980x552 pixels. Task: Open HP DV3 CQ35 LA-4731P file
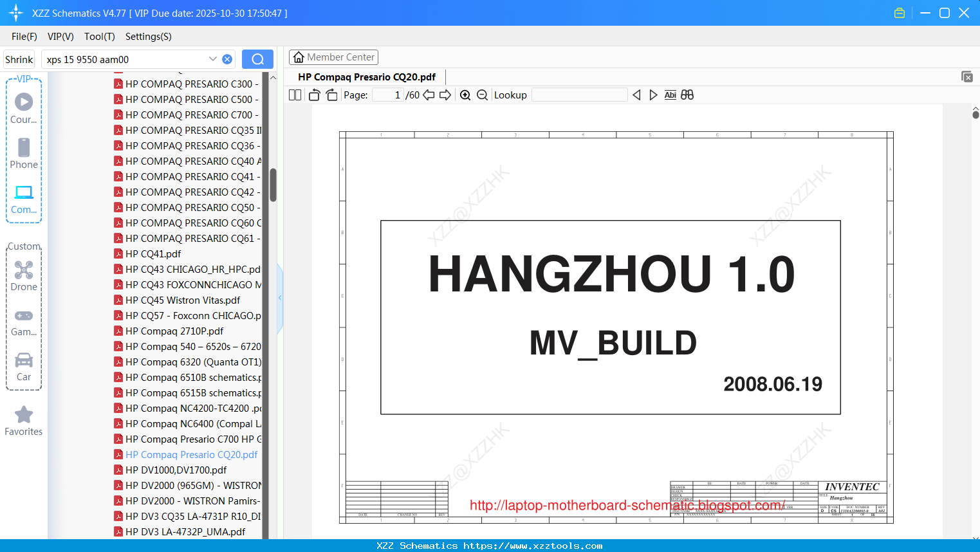coord(187,516)
